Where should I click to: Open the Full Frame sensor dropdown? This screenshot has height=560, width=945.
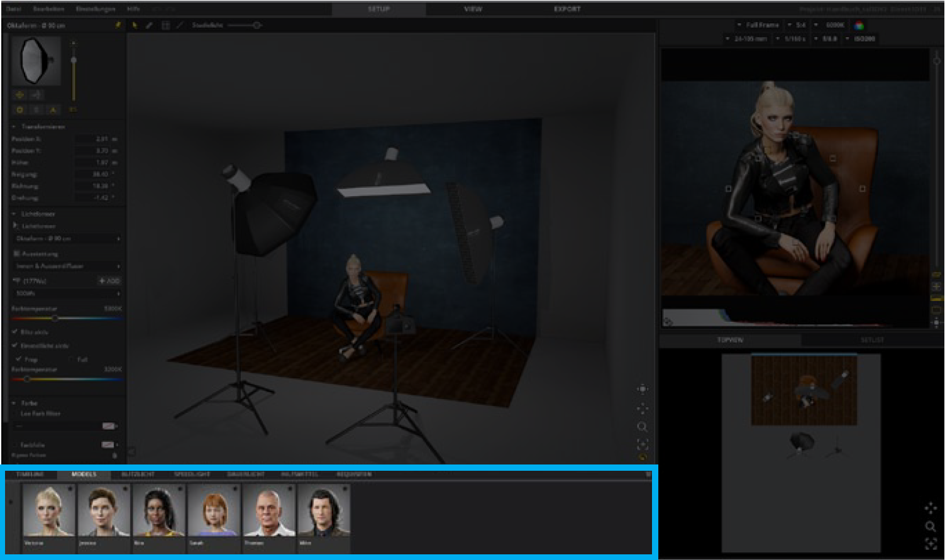click(762, 25)
